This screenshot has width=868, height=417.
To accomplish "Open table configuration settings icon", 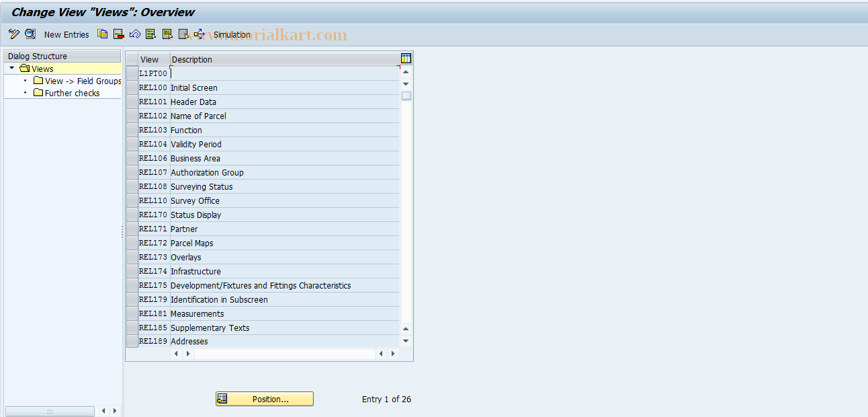I will click(406, 59).
